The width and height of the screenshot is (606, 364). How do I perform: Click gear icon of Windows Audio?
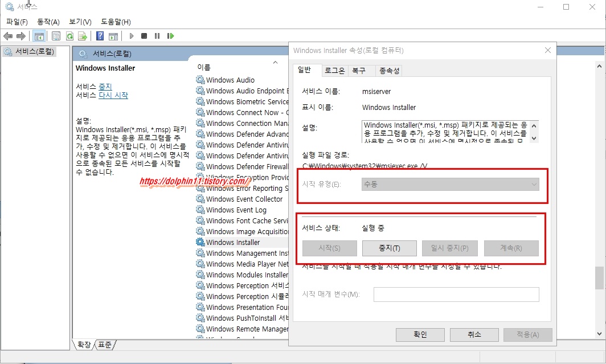(x=200, y=80)
